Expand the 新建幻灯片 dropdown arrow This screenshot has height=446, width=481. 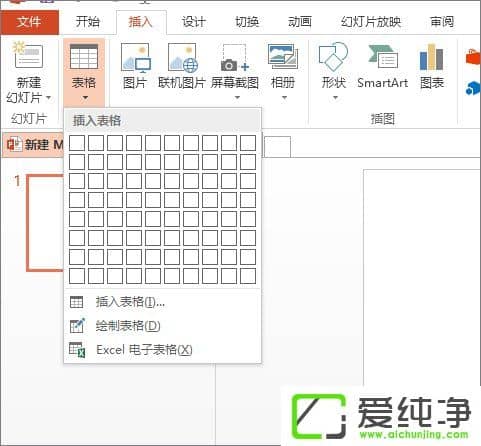(49, 98)
